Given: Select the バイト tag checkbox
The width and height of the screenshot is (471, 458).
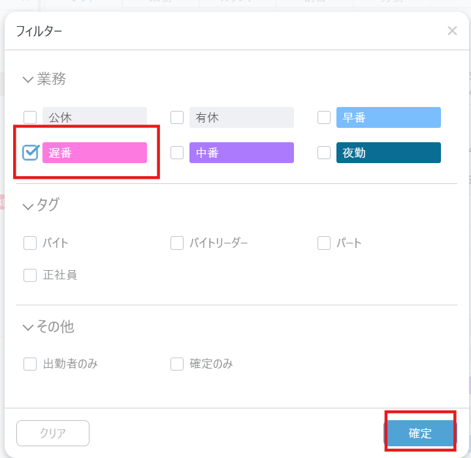Looking at the screenshot, I should coord(30,243).
